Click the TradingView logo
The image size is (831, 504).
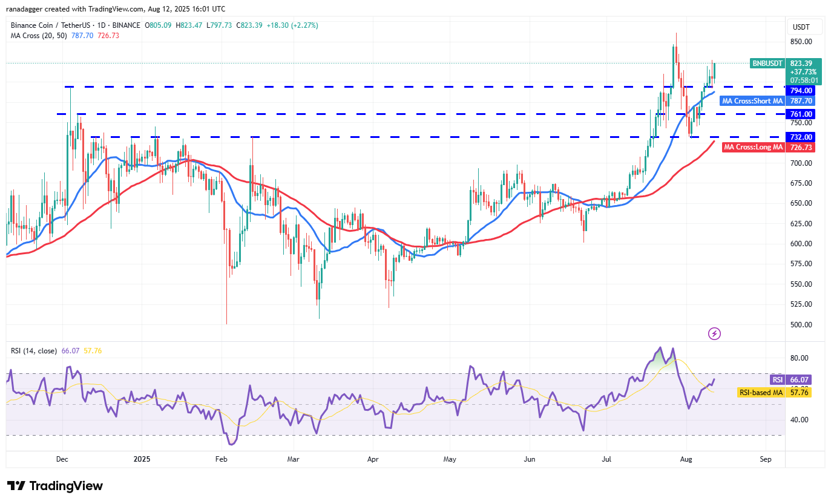[x=55, y=486]
